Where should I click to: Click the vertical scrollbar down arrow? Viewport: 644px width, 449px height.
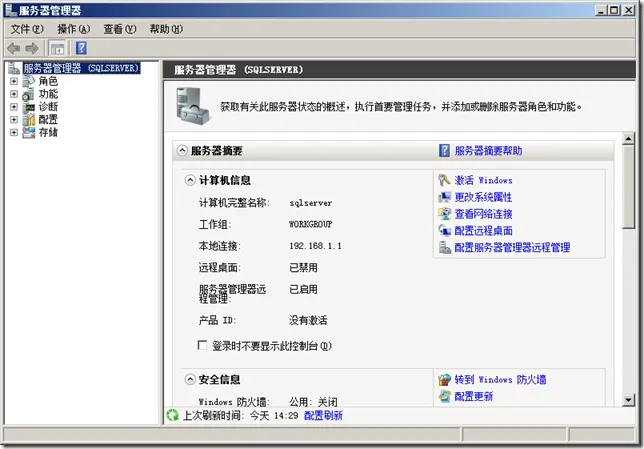pos(628,400)
